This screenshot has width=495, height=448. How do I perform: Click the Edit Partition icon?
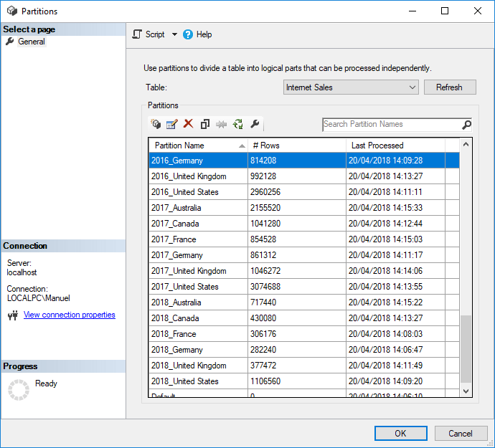[x=172, y=124]
